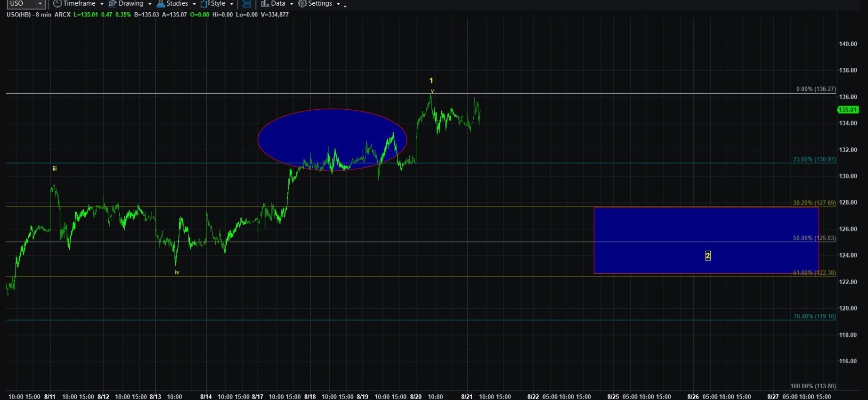The width and height of the screenshot is (868, 400).
Task: Click the L=135.01 last price value
Action: [86, 15]
